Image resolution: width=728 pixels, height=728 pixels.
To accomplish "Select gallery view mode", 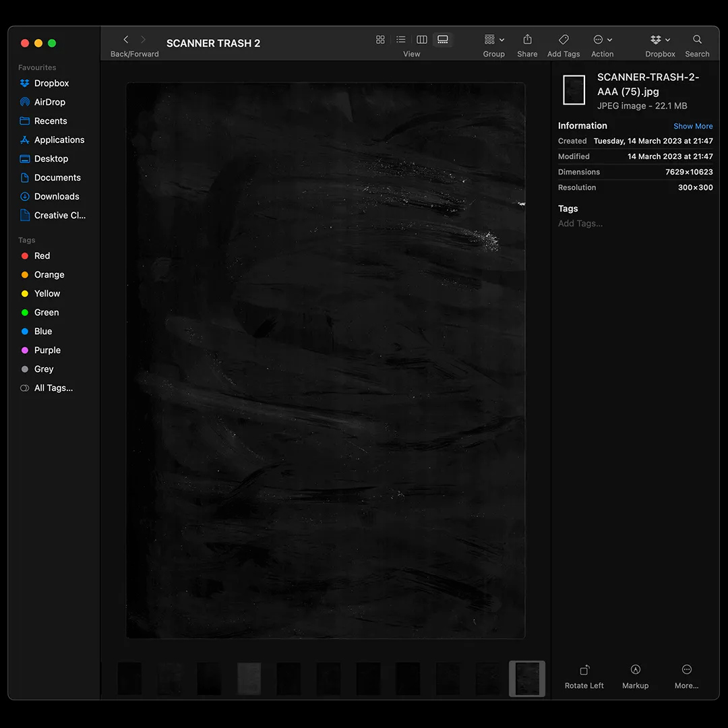I will [443, 40].
